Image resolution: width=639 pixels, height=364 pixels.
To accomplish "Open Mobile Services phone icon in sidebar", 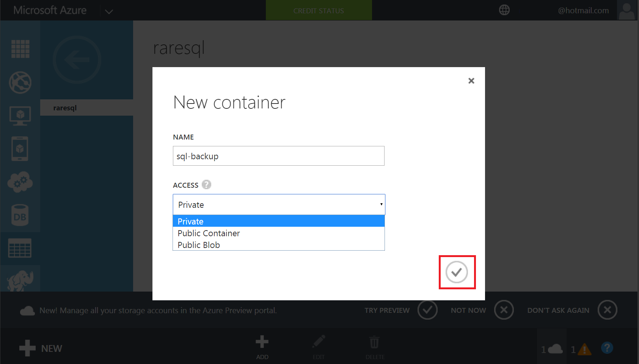I will click(20, 149).
